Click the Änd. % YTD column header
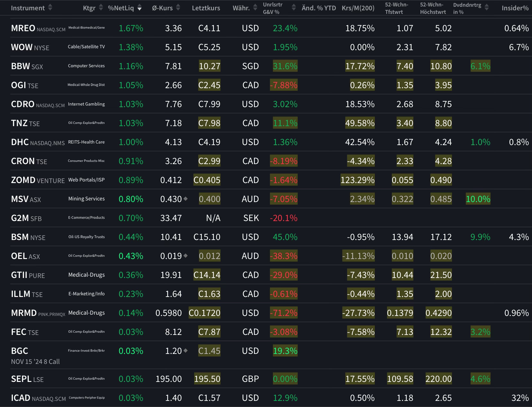 319,8
